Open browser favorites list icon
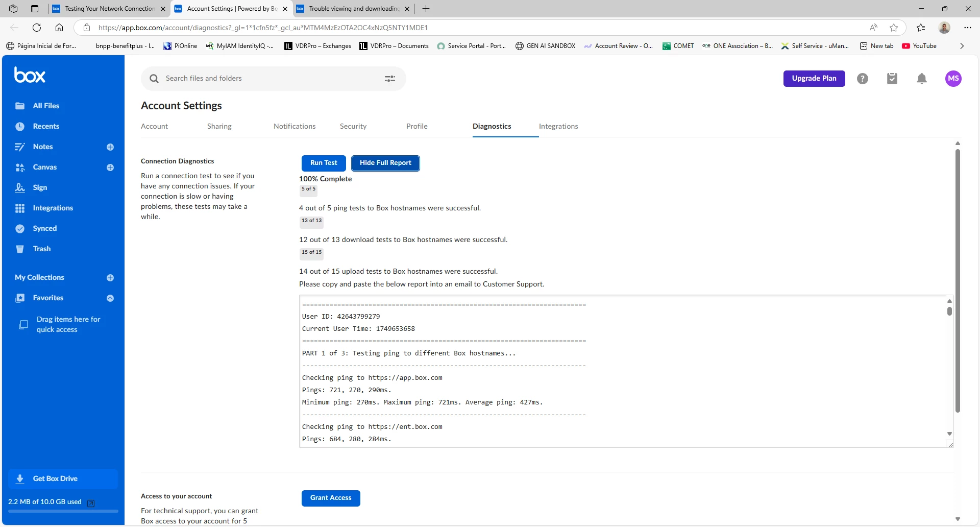980x527 pixels. (x=921, y=28)
